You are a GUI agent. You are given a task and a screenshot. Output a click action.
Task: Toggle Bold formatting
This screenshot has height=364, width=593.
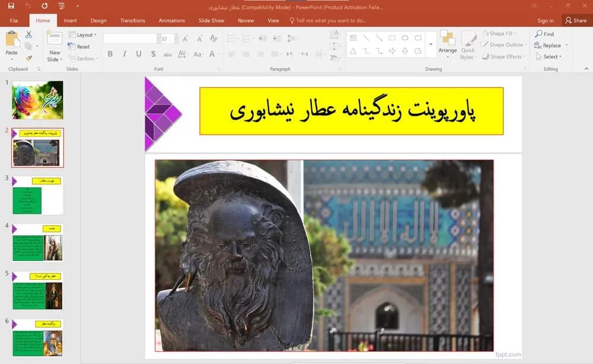(110, 54)
